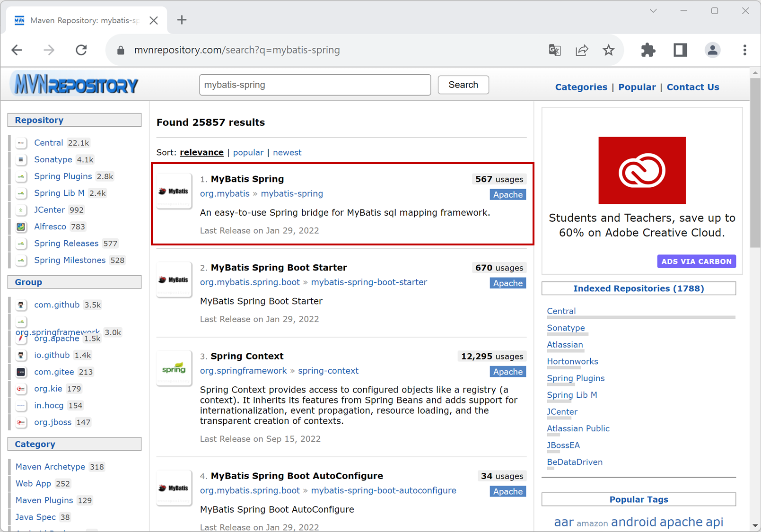Screen dimensions: 761x532
Task: Click the tab search chevron in title bar
Action: pyautogui.click(x=653, y=11)
